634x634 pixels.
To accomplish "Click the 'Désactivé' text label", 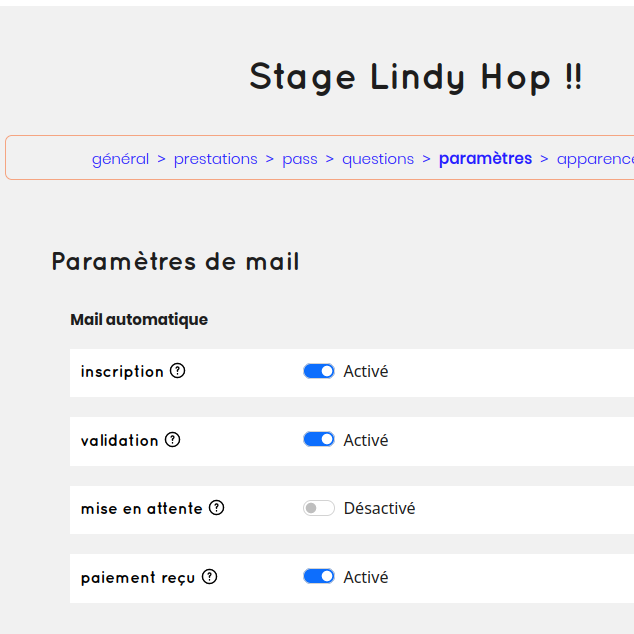I will [379, 508].
